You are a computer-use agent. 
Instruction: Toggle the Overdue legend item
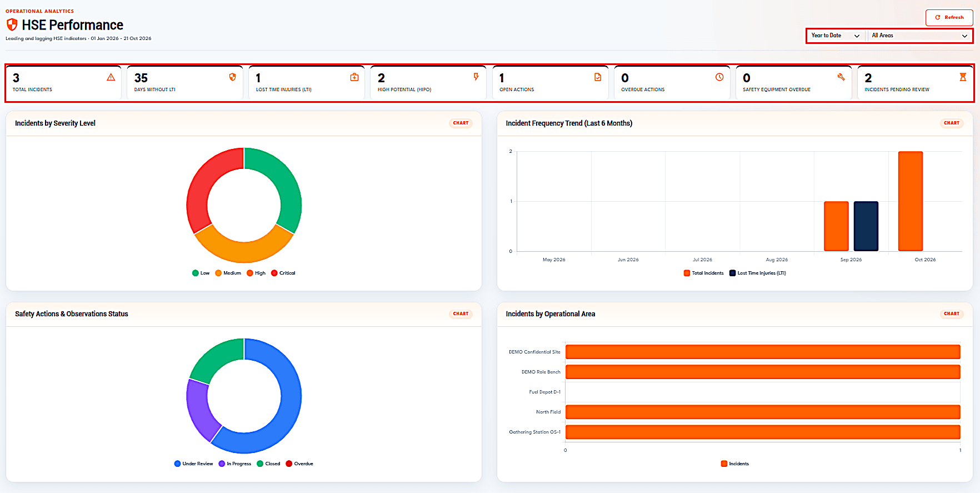[x=299, y=464]
